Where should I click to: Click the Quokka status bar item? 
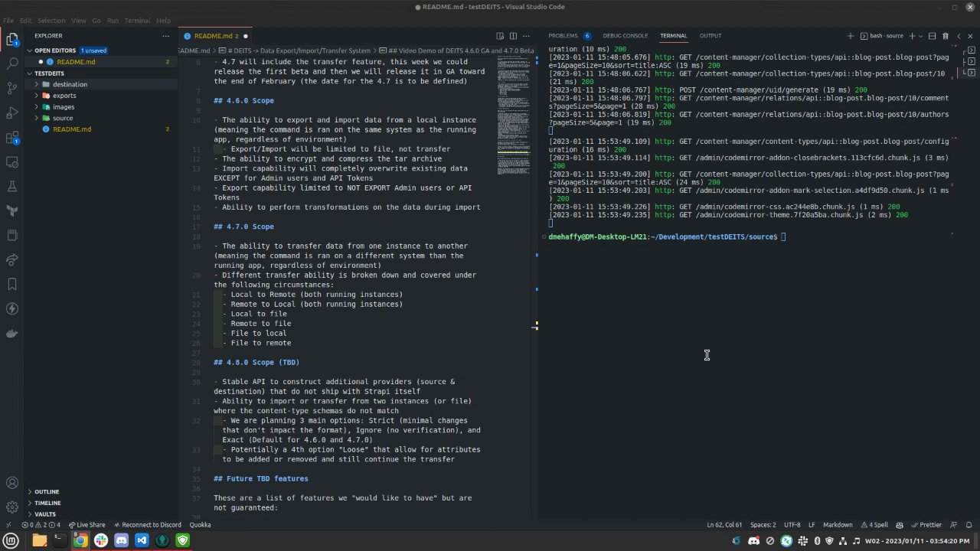200,525
